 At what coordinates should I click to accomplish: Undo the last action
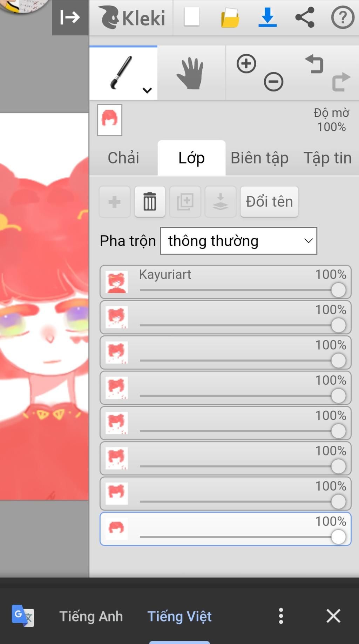314,64
